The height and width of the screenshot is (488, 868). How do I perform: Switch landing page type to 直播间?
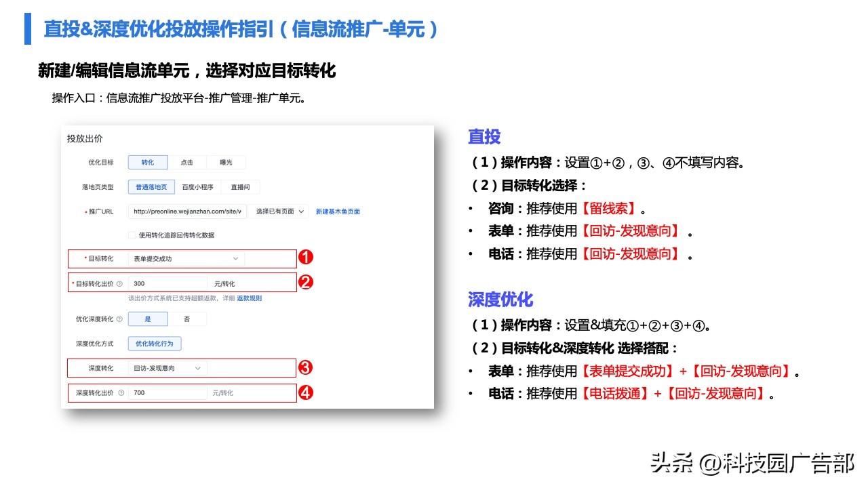click(241, 186)
